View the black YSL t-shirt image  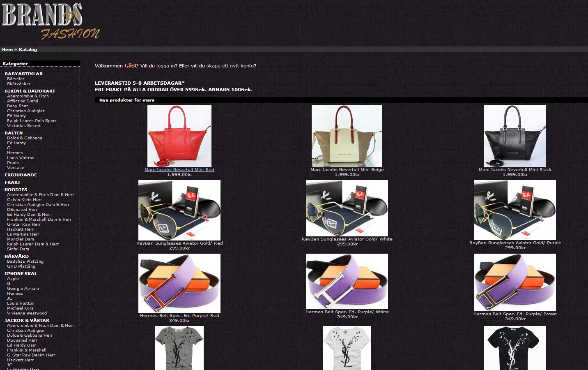[x=514, y=348]
